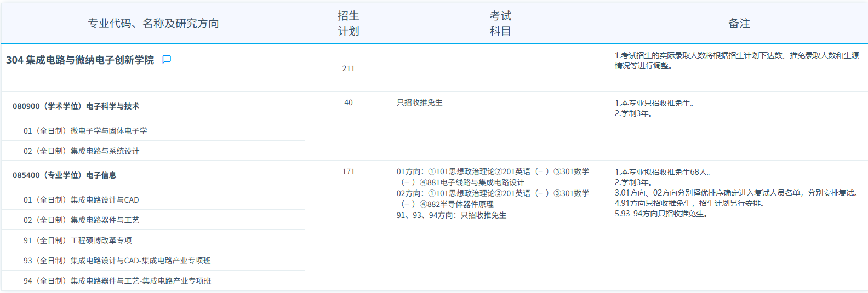Viewport: 868px width, 293px height.
Task: Click the comment icon beside 集成电路与微纳电子创新学院
Action: [x=167, y=60]
